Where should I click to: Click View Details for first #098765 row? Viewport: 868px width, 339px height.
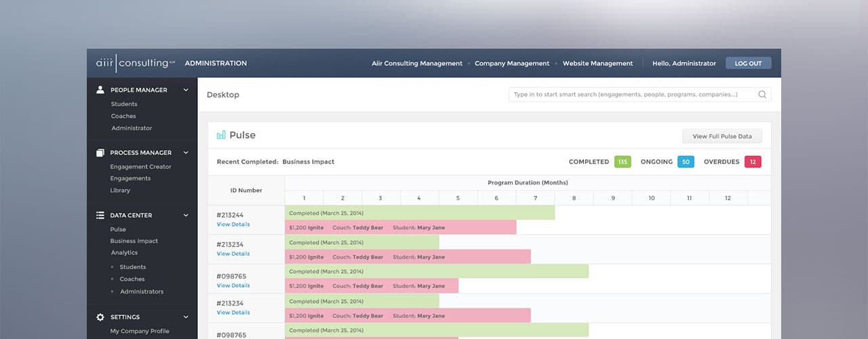tap(233, 285)
